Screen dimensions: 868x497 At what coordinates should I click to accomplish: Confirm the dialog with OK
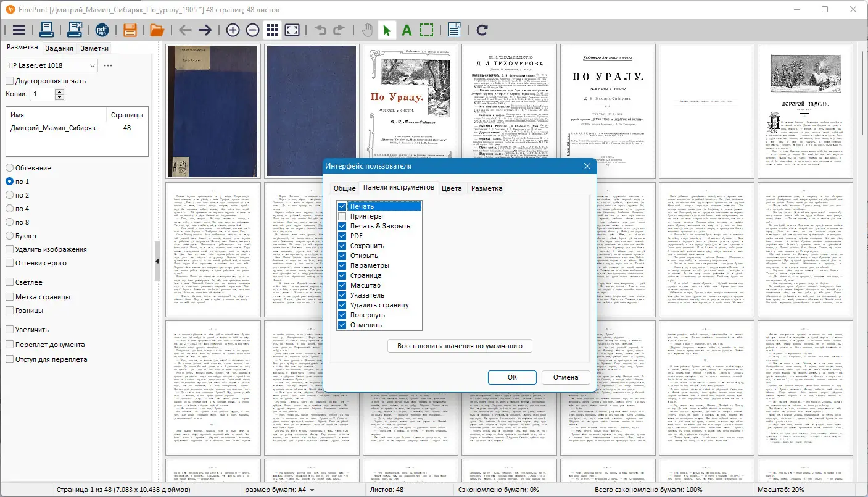click(x=512, y=377)
